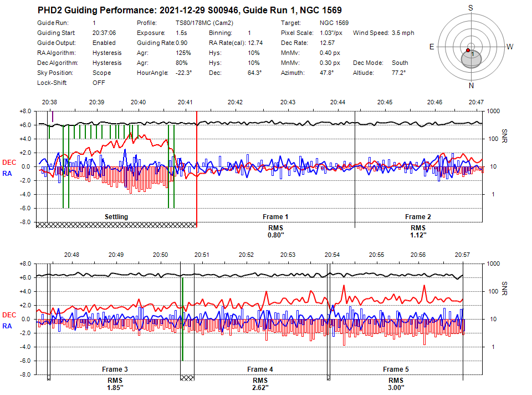Click Dec Algorithm value Hysteresis
Viewport: 532px width, 395px height.
(107, 63)
